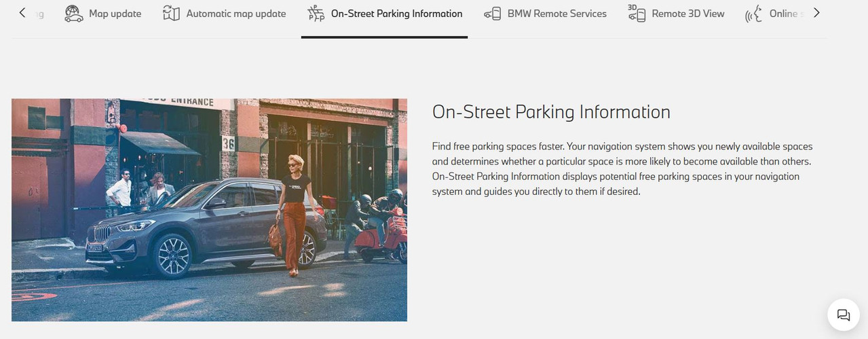Click the Map update globe-car icon
The width and height of the screenshot is (868, 339).
74,14
